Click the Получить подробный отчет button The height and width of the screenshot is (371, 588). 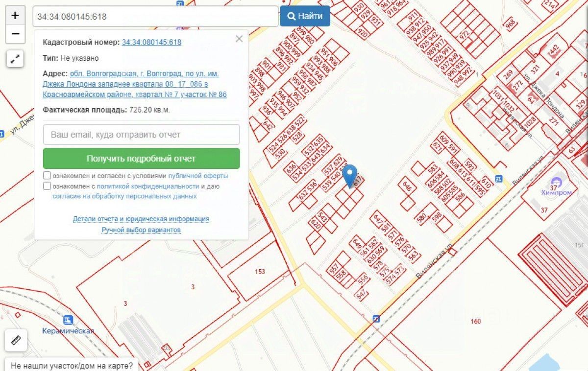click(141, 159)
